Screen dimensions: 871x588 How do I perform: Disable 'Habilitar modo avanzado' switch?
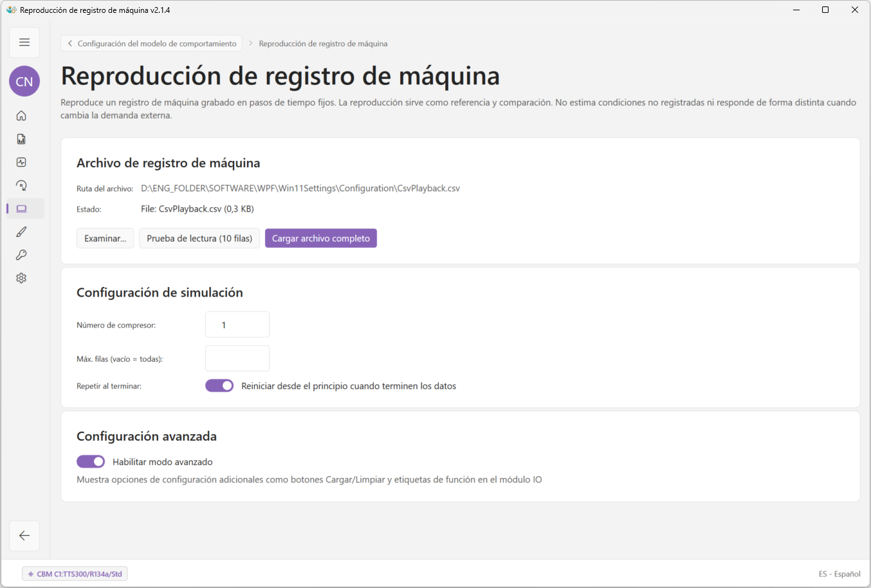pyautogui.click(x=91, y=461)
